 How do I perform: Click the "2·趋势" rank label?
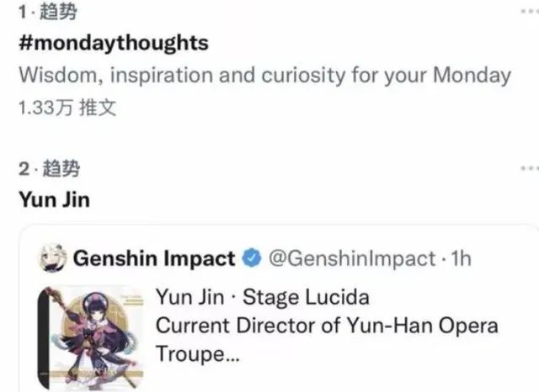point(49,169)
